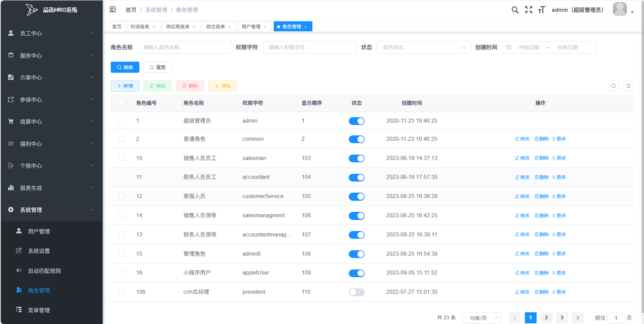
Task: Collapse the sidebar with the hamburger icon
Action: pyautogui.click(x=113, y=9)
